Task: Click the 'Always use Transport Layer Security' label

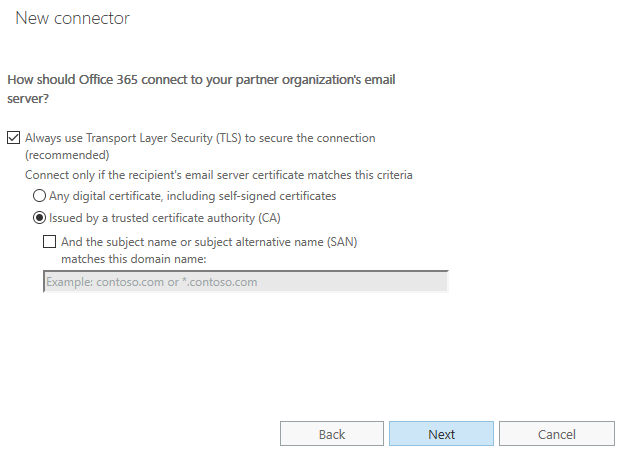Action: tap(200, 138)
